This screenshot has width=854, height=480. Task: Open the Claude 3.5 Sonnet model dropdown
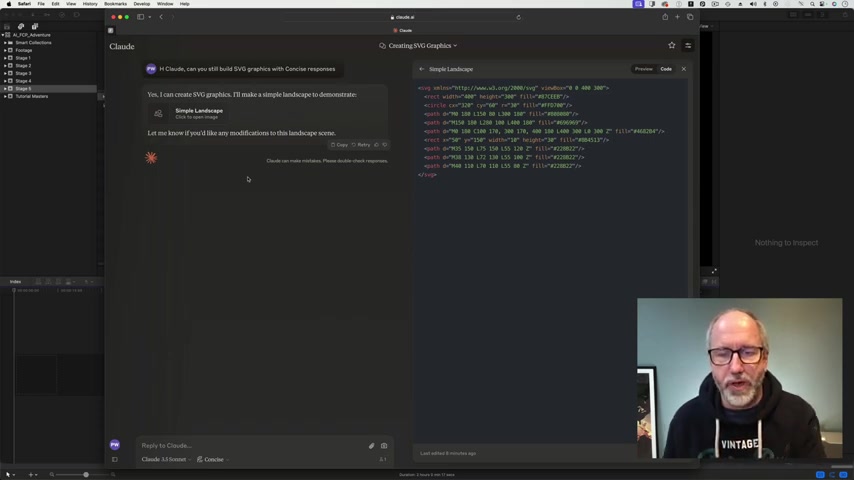point(166,459)
